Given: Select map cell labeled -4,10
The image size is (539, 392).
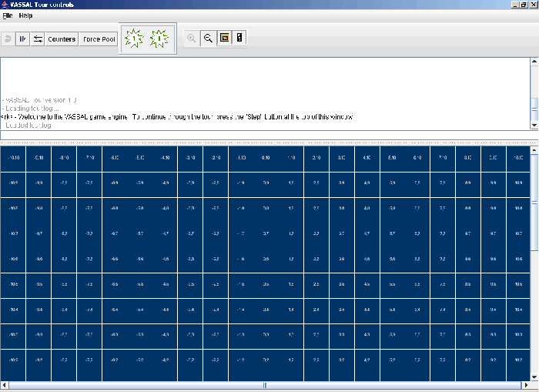Looking at the screenshot, I should pos(165,158).
